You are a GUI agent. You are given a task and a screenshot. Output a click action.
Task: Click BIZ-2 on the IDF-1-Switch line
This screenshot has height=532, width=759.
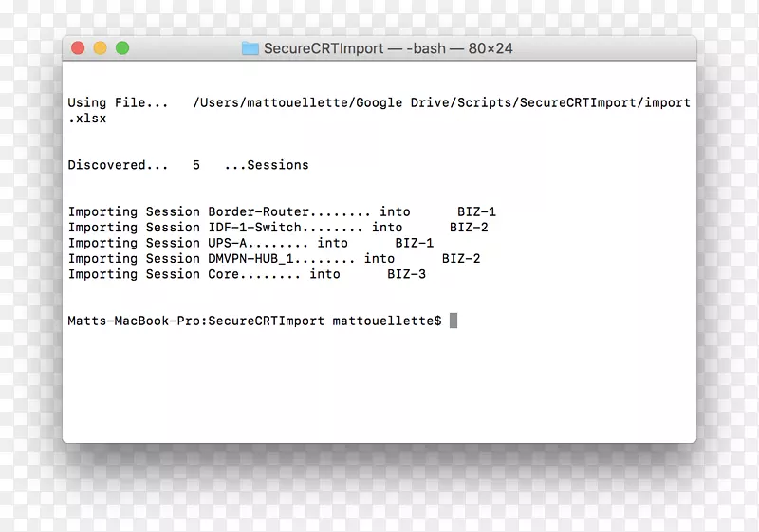click(469, 228)
